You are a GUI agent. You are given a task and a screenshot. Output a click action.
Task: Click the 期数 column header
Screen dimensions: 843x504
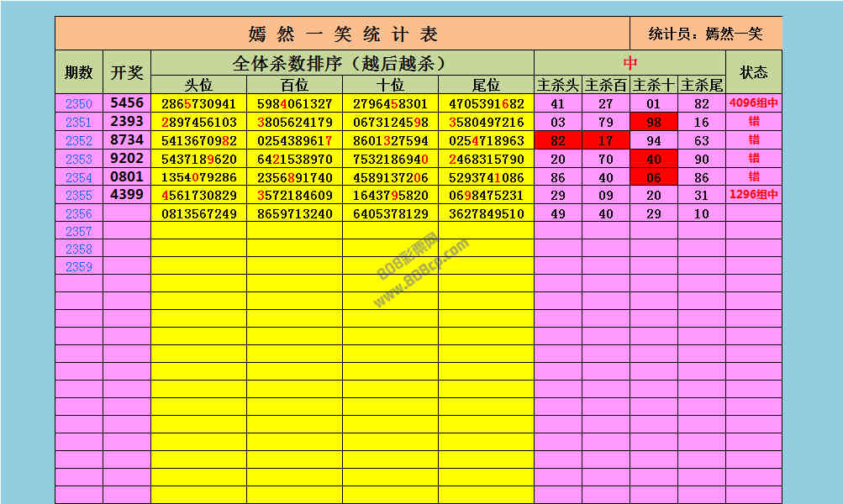tap(79, 72)
